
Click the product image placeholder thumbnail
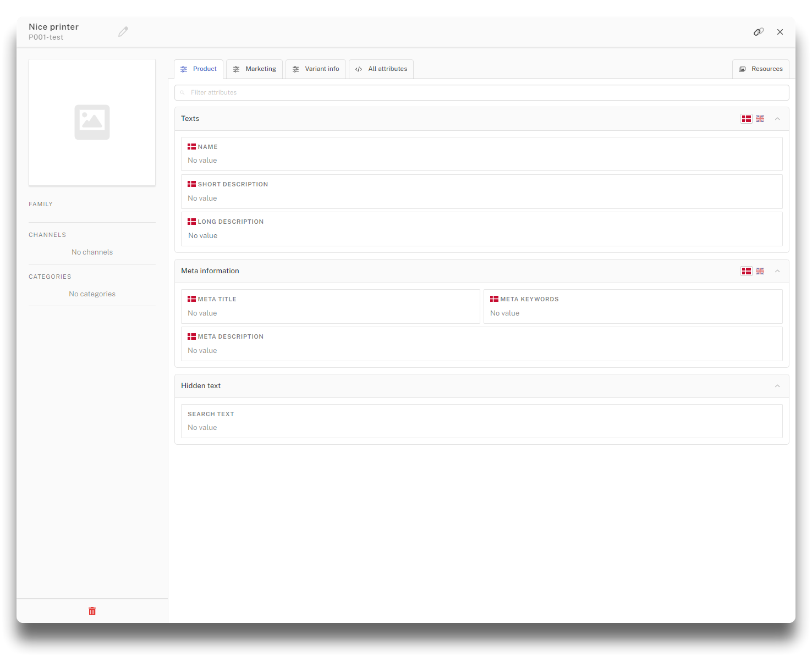click(x=92, y=122)
